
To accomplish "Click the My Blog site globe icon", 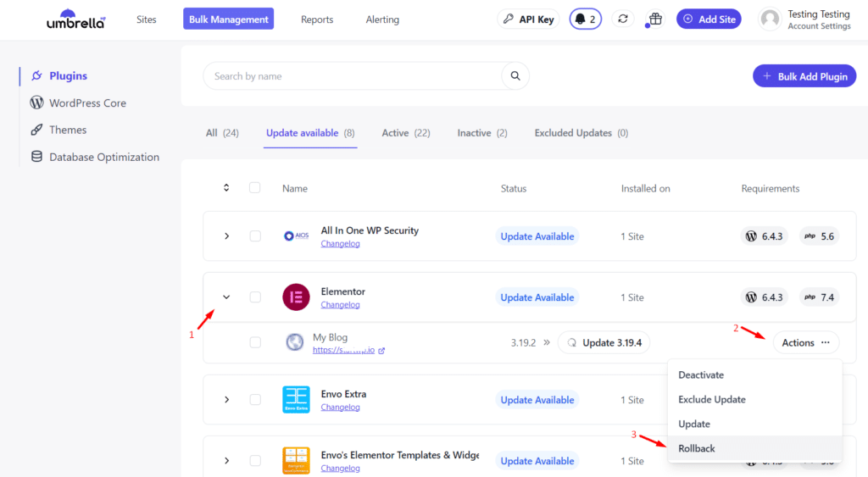I will coord(294,342).
